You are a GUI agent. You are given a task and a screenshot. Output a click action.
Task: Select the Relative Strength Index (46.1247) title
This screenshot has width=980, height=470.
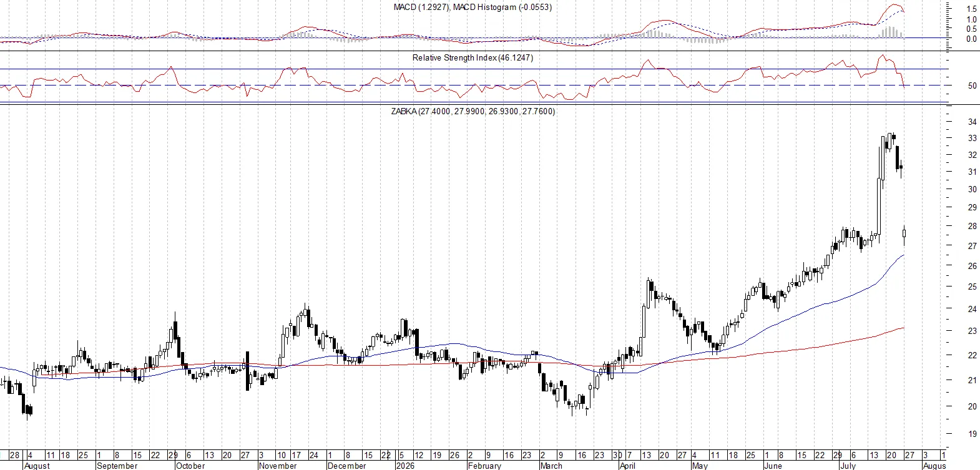473,57
